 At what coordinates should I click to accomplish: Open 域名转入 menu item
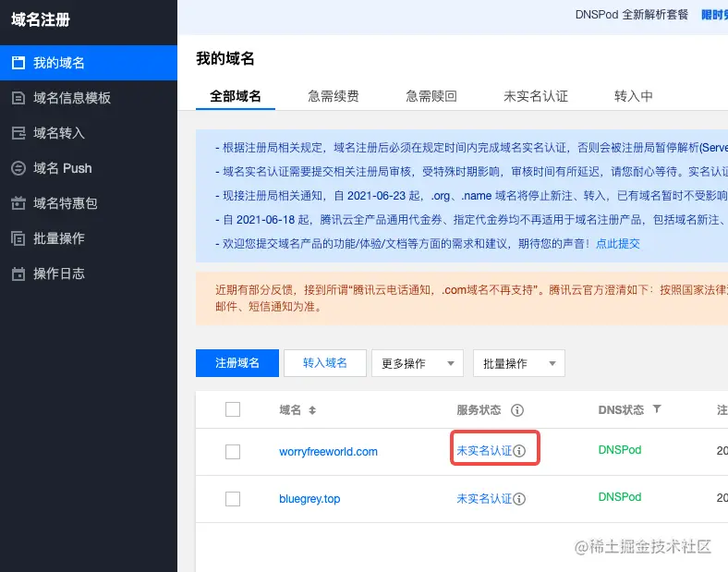pyautogui.click(x=89, y=133)
